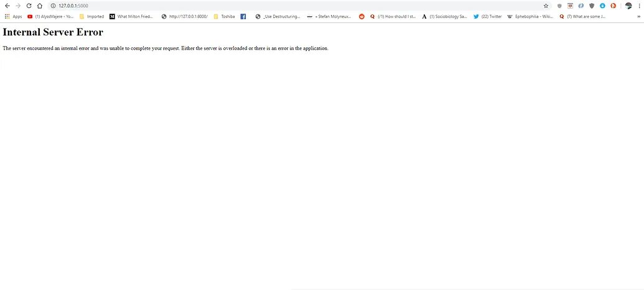Click the address bar showing 127.0.0.1:5000
The height and width of the screenshot is (290, 644).
[x=299, y=6]
